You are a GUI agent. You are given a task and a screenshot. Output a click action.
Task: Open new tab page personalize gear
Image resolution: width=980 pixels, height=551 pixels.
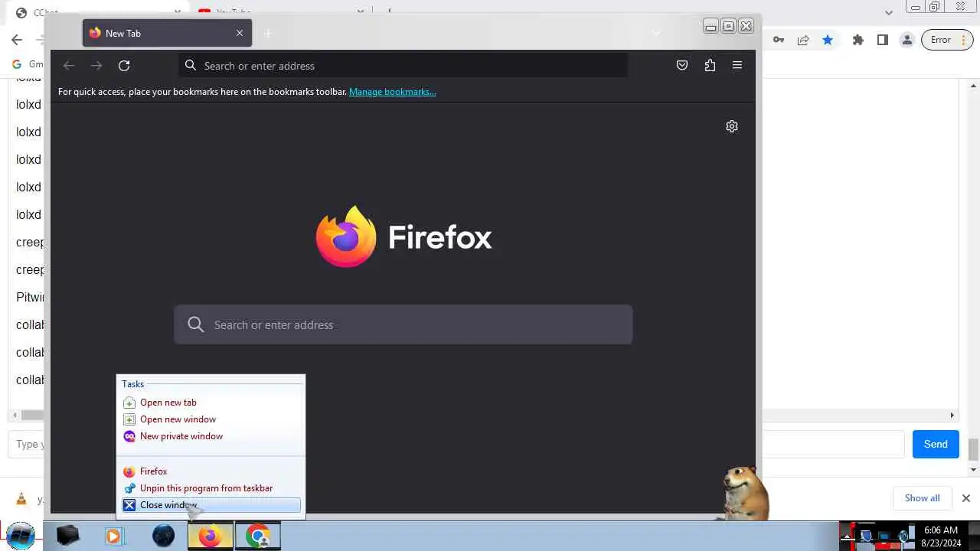pos(732,126)
